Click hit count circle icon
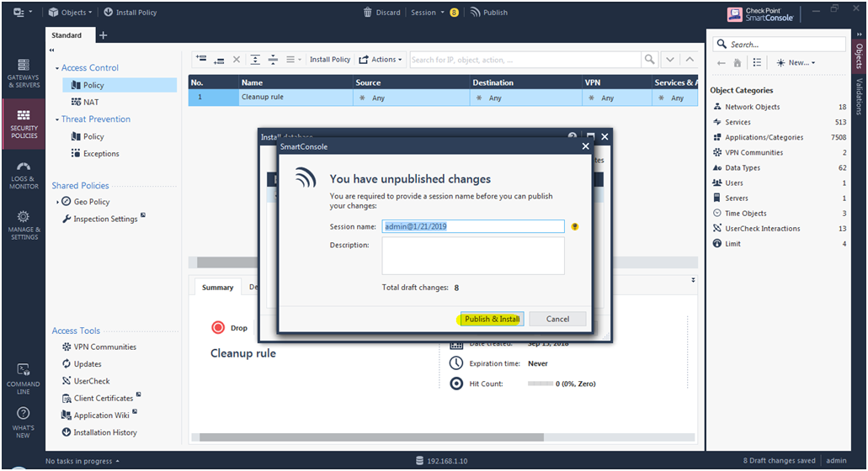The width and height of the screenshot is (868, 471). (456, 383)
